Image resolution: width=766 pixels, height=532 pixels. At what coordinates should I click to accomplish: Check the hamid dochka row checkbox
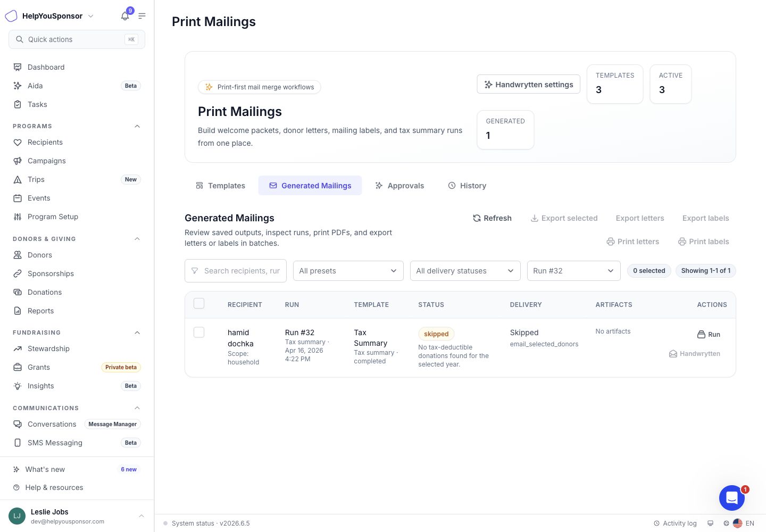pyautogui.click(x=199, y=332)
